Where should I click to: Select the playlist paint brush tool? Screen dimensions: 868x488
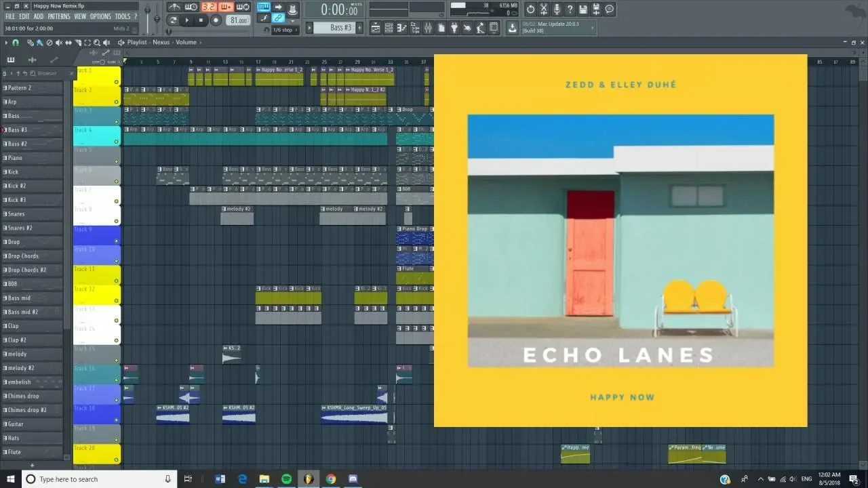tap(39, 42)
